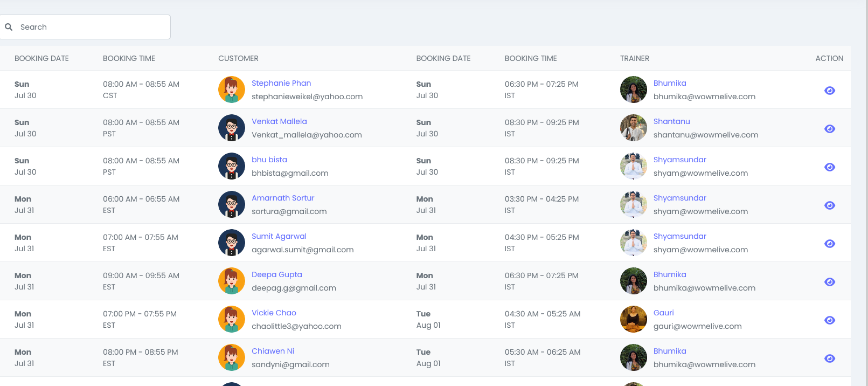Open the view action for bhu bista's booking
868x386 pixels.
(829, 167)
